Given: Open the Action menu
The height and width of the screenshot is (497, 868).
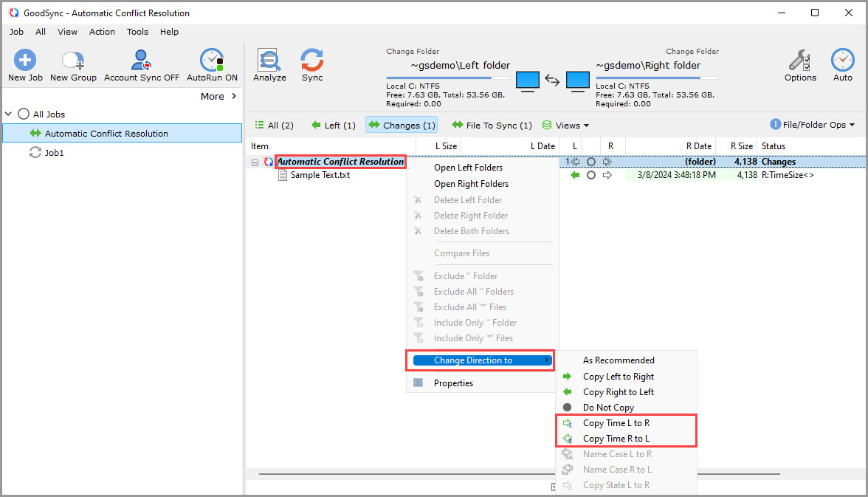Looking at the screenshot, I should coord(103,32).
